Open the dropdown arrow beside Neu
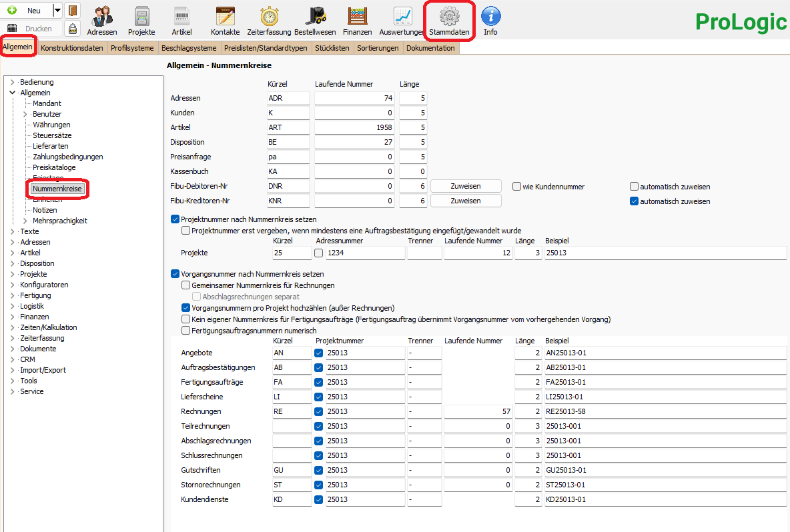The width and height of the screenshot is (790, 532). pos(57,11)
